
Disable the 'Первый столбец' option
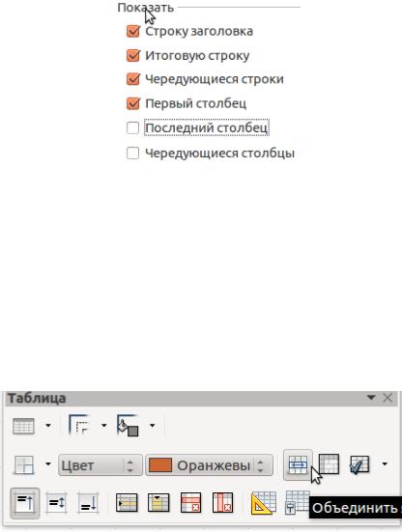pyautogui.click(x=133, y=103)
